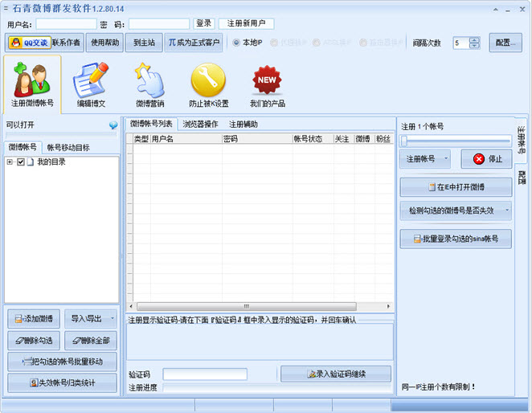
Task: Select the 微博帐号 left panel tab
Action: [x=23, y=147]
